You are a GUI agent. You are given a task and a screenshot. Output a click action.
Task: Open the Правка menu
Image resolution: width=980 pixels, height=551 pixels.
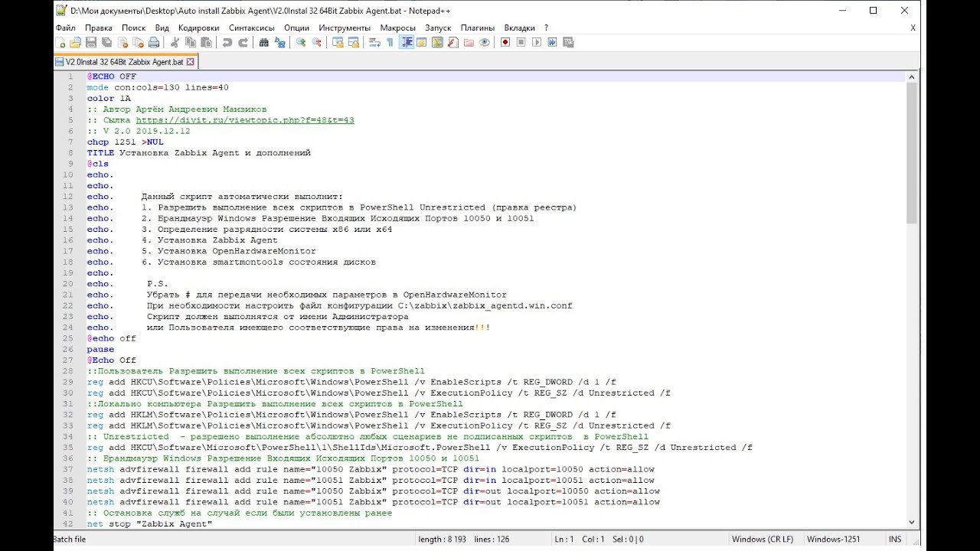99,28
